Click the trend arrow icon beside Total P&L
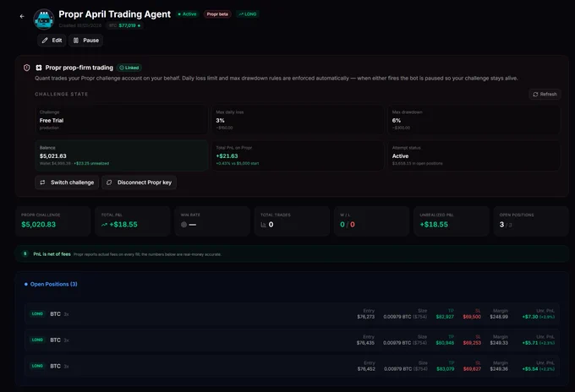Image resolution: width=575 pixels, height=392 pixels. (x=105, y=225)
